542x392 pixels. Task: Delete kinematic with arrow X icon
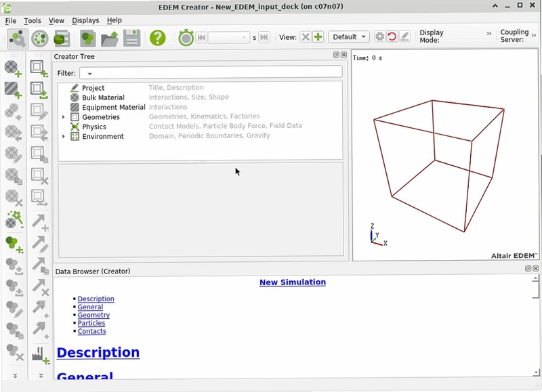point(40,287)
